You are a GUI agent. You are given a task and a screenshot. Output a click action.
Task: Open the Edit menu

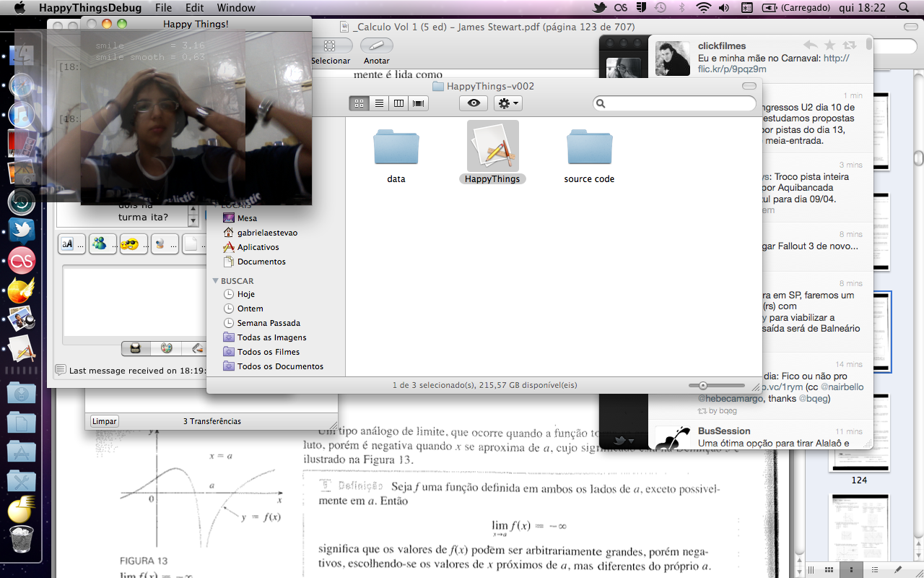[x=194, y=8]
